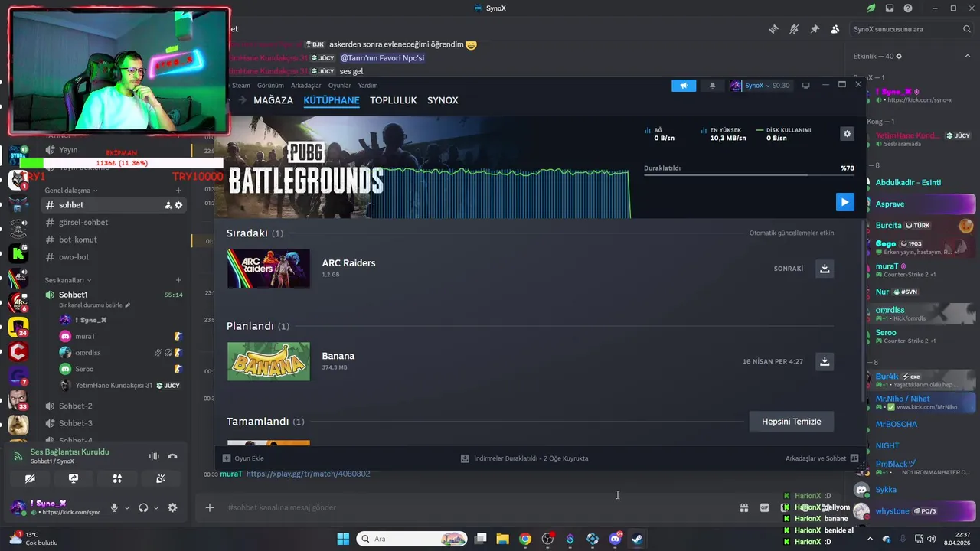
Task: Open the xplay.gg match link
Action: (x=308, y=474)
